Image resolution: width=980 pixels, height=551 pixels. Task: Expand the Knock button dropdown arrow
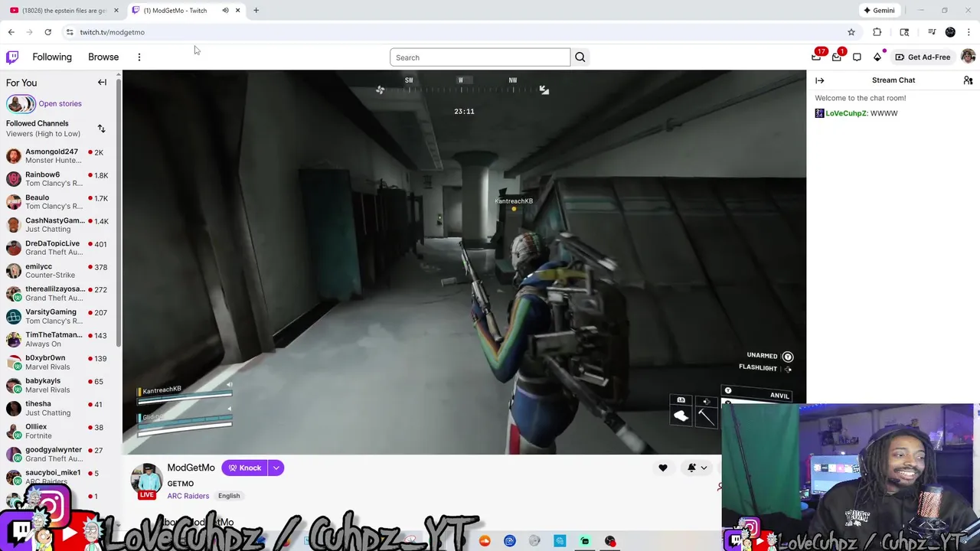pyautogui.click(x=276, y=468)
